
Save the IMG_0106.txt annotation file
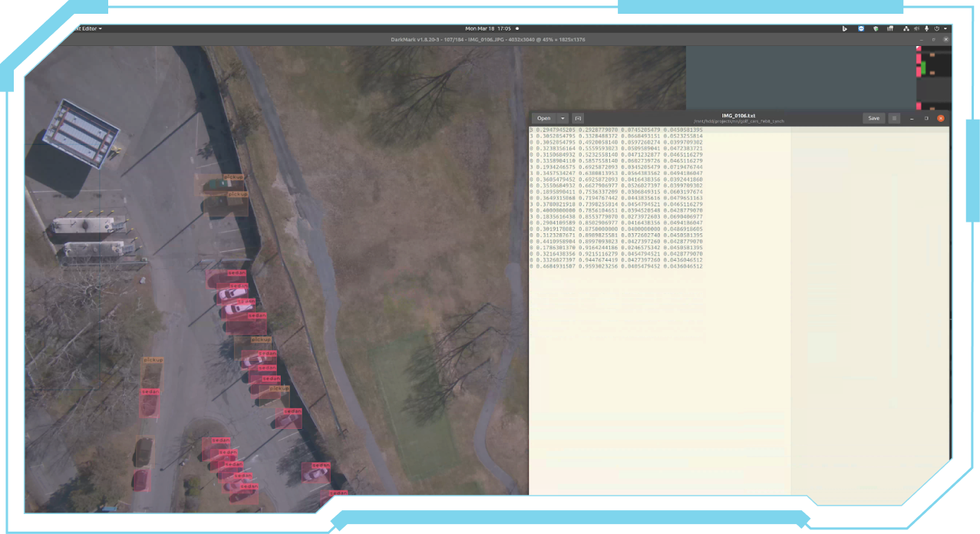pyautogui.click(x=874, y=119)
